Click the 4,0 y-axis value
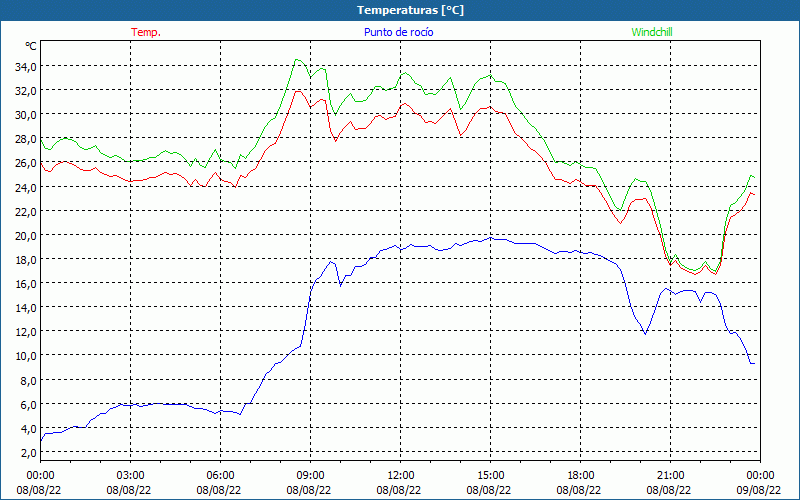The width and height of the screenshot is (800, 500). pyautogui.click(x=29, y=428)
